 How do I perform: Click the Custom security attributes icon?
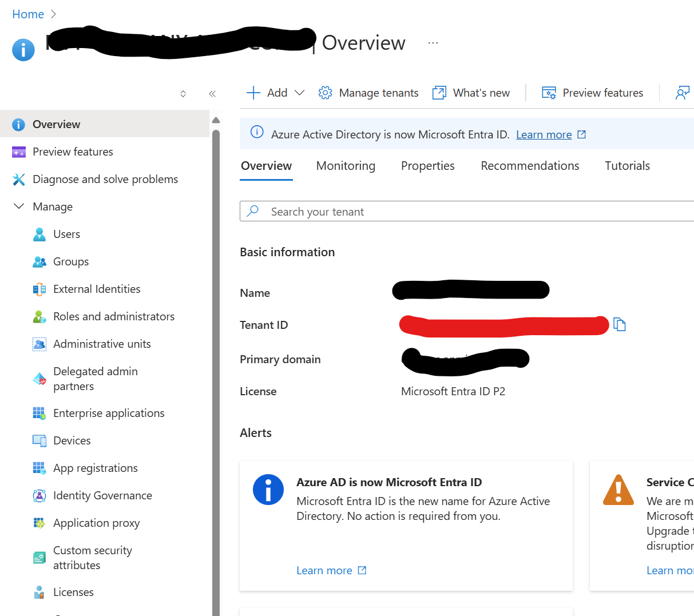point(39,558)
